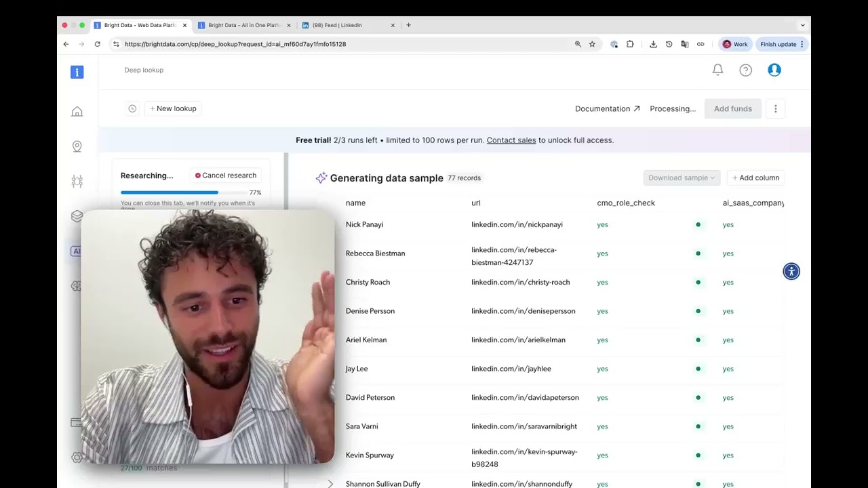
Task: Open the three-dot more options menu
Action: 776,108
